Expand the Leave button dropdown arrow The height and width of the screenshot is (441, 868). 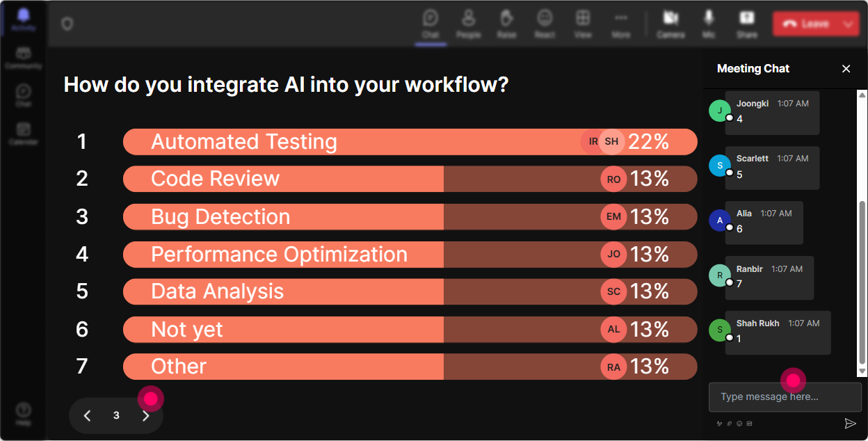tap(848, 24)
